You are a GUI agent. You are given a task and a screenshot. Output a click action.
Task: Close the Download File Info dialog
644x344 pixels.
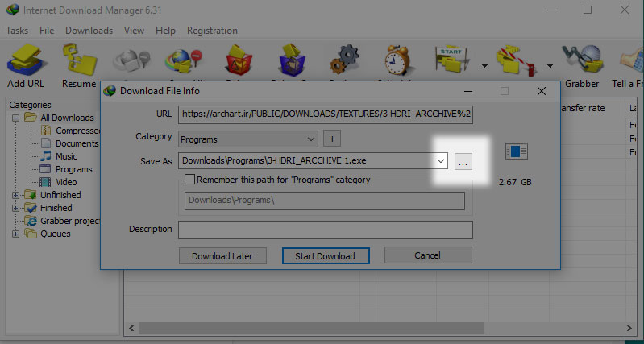542,91
